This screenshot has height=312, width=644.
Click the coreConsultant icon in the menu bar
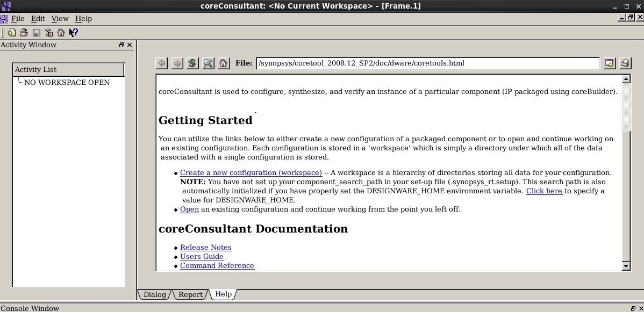(4, 18)
